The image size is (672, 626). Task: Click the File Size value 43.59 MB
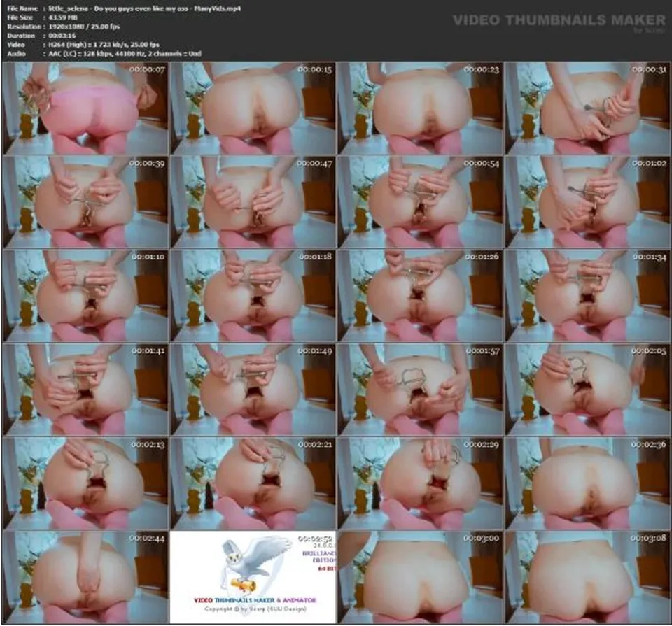(x=63, y=17)
